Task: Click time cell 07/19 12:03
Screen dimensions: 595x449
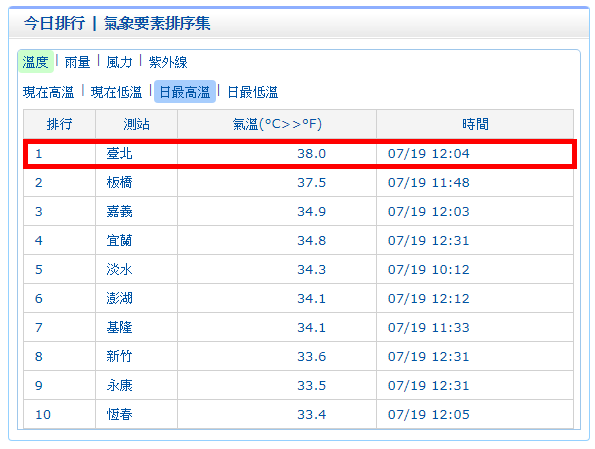Action: pyautogui.click(x=428, y=211)
